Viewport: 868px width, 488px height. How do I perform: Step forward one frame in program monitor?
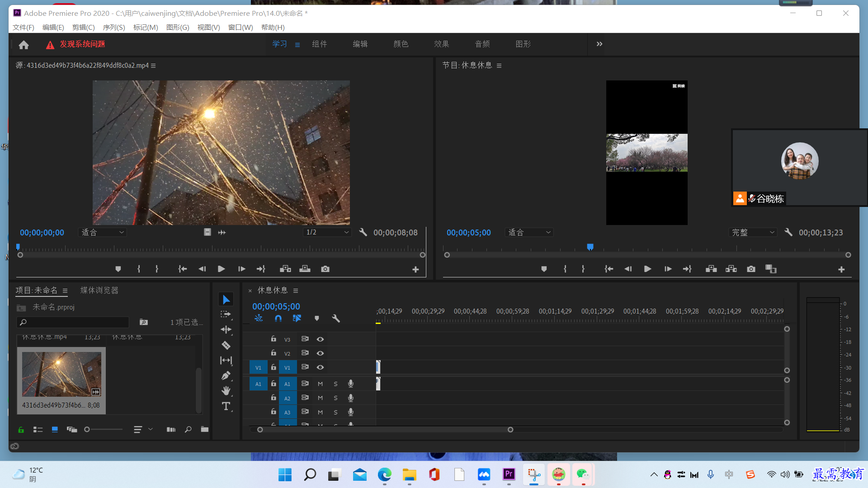pyautogui.click(x=668, y=269)
